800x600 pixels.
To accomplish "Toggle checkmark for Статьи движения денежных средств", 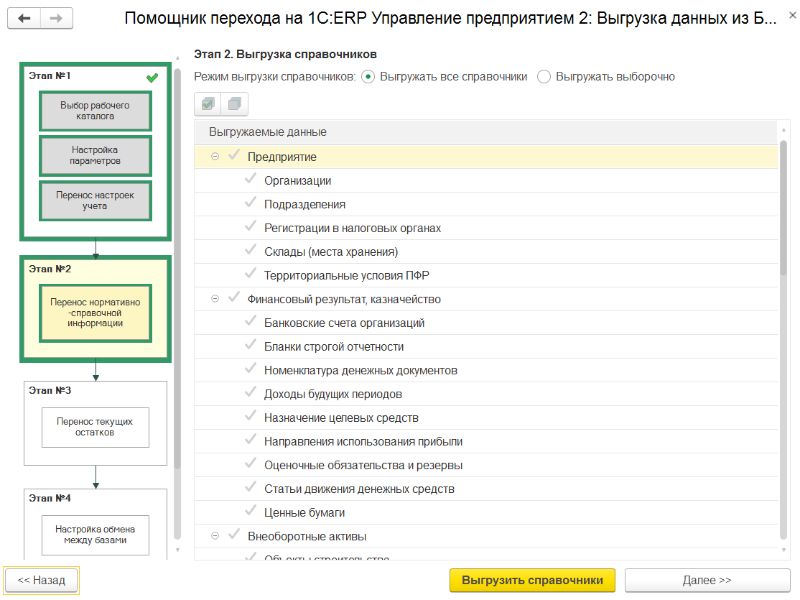I will click(251, 487).
